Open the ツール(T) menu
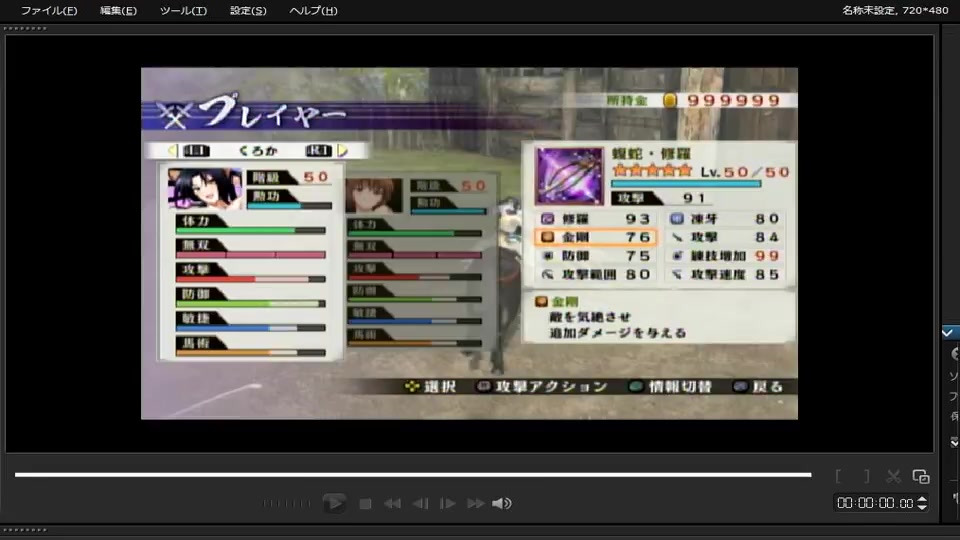The image size is (960, 540). [x=183, y=10]
